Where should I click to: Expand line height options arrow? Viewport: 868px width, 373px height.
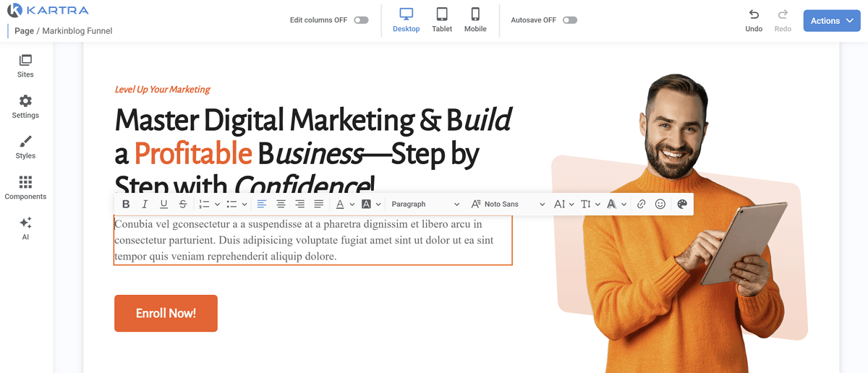[597, 205]
